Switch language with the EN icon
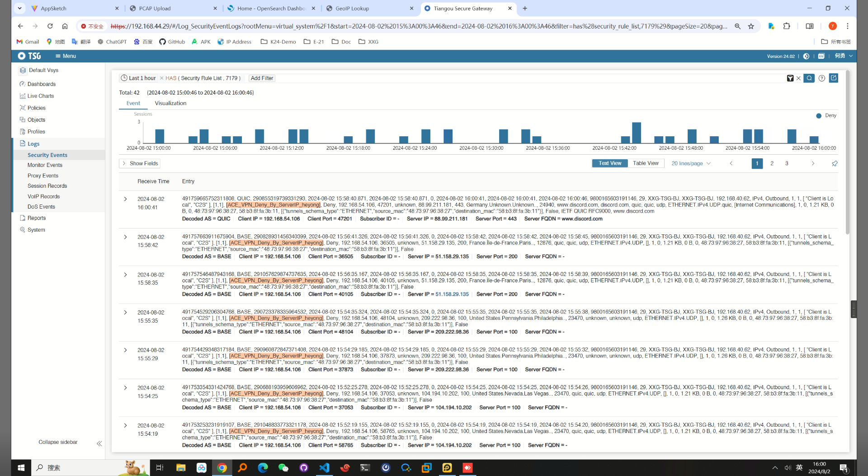 (821, 56)
